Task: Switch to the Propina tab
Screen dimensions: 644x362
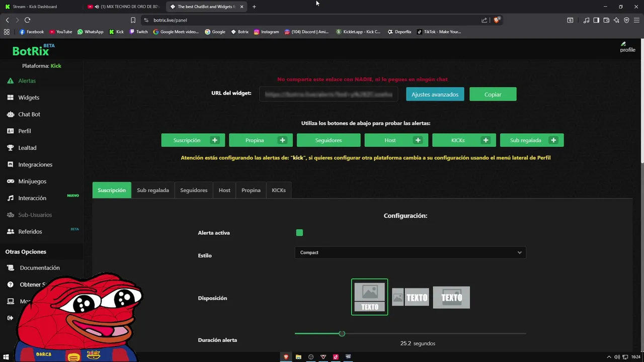Action: [x=251, y=190]
